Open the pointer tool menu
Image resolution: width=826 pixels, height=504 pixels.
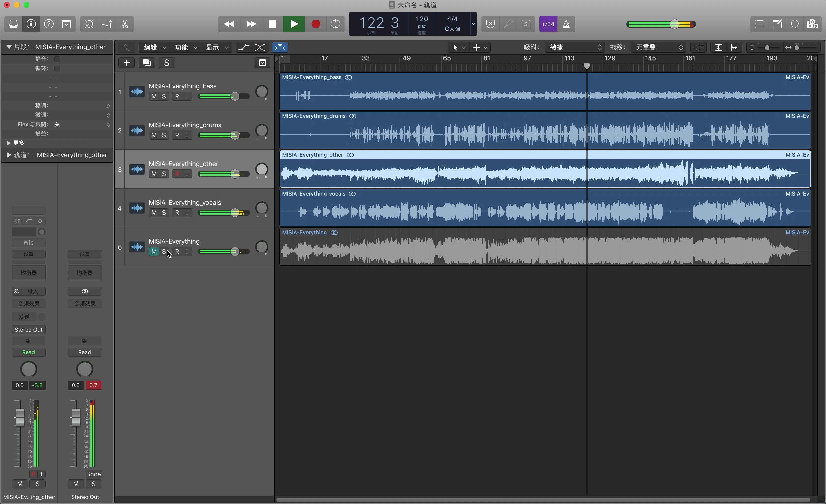[458, 48]
